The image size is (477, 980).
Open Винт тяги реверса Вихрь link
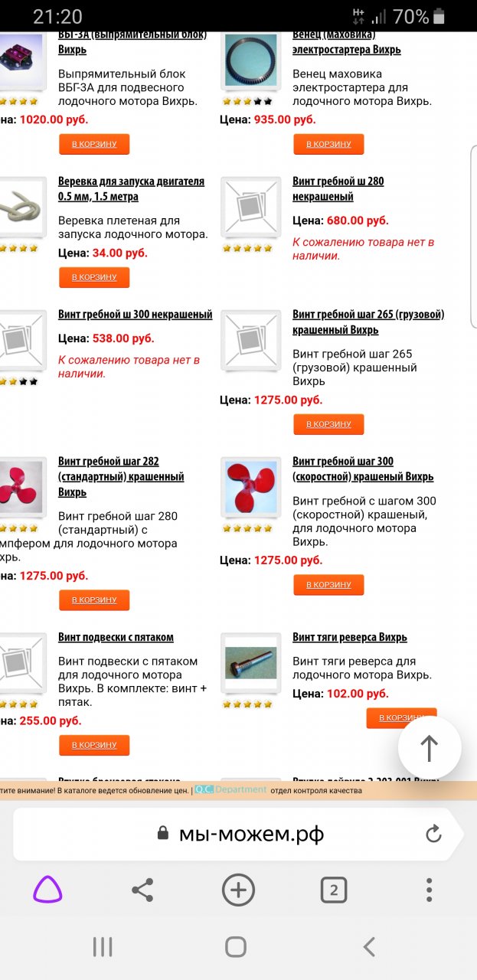coord(349,637)
